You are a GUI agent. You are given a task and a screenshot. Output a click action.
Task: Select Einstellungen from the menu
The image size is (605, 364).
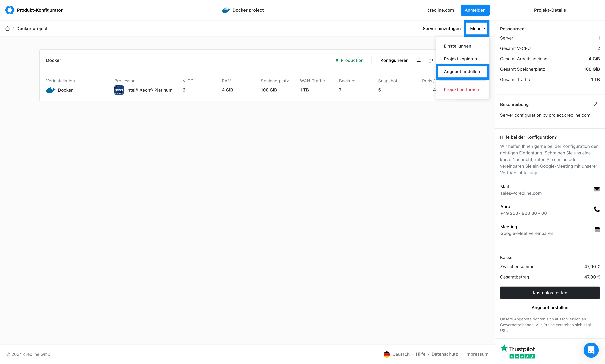[458, 46]
